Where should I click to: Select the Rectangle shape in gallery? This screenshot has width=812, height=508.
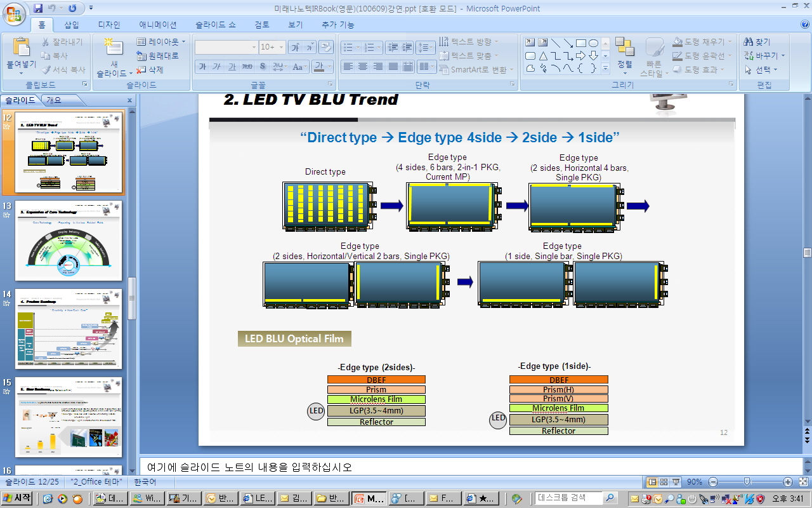point(581,43)
